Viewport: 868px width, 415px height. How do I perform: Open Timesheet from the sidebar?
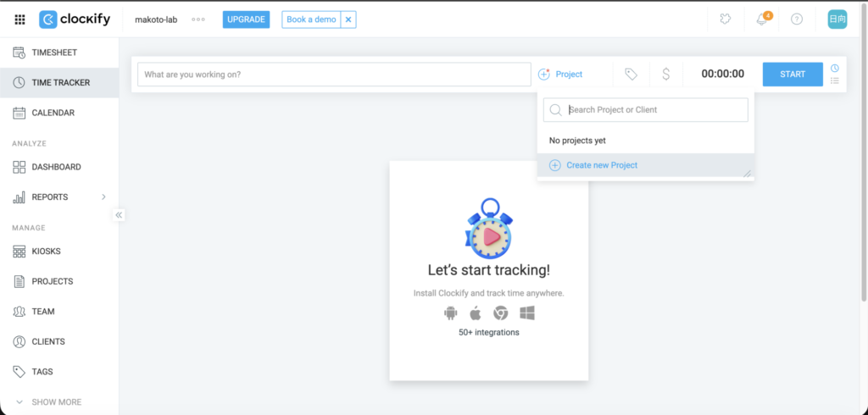(54, 53)
